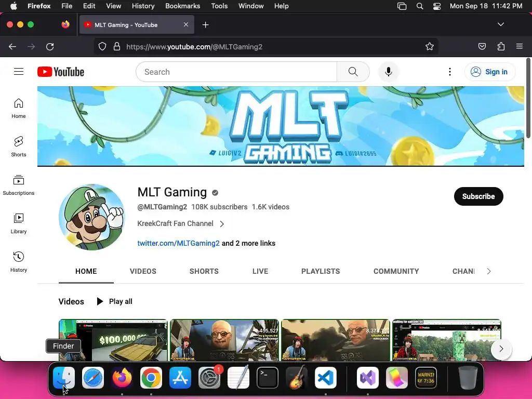The width and height of the screenshot is (532, 399).
Task: Switch to the PLAYLISTS tab
Action: tap(321, 271)
